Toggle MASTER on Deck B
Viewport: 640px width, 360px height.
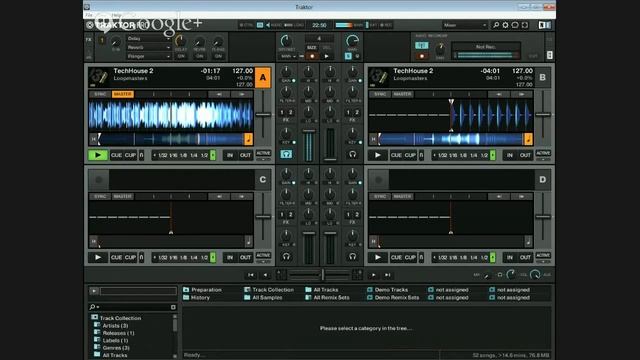pyautogui.click(x=402, y=94)
